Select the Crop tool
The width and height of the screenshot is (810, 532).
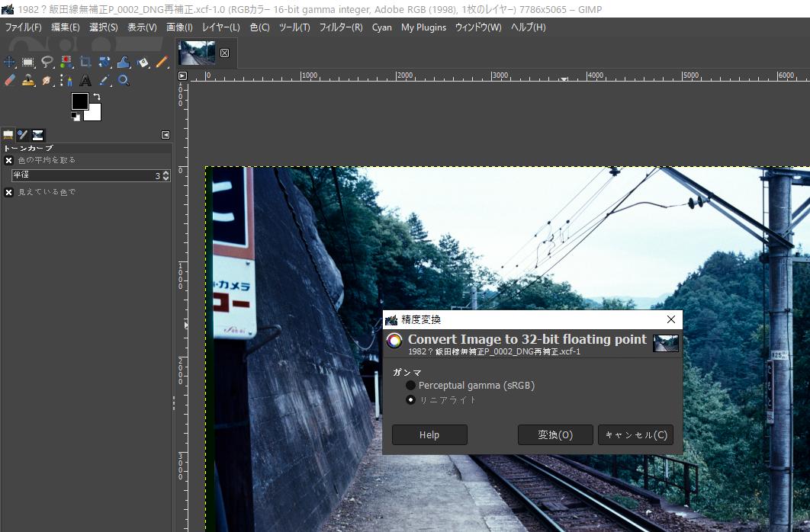[85, 62]
